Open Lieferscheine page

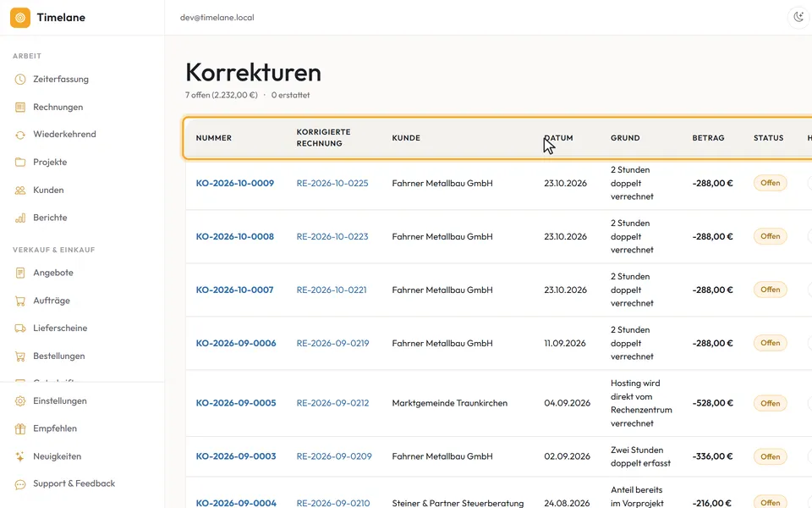[60, 329]
